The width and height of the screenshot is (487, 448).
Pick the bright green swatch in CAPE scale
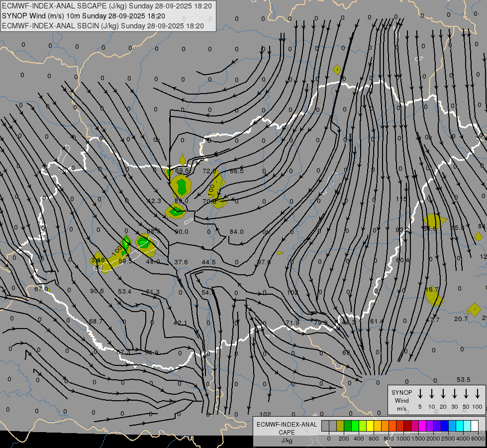pyautogui.click(x=355, y=426)
